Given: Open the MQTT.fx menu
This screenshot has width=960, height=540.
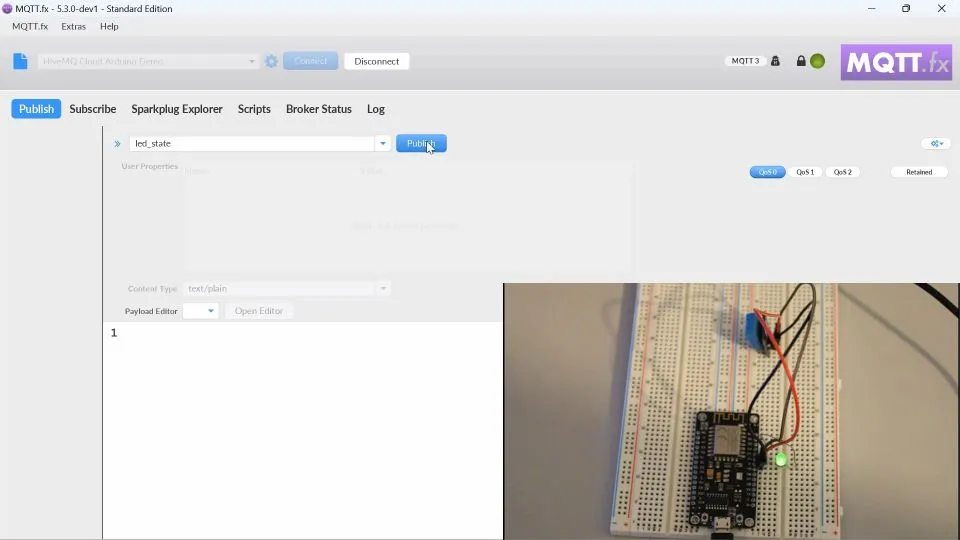Looking at the screenshot, I should tap(30, 26).
